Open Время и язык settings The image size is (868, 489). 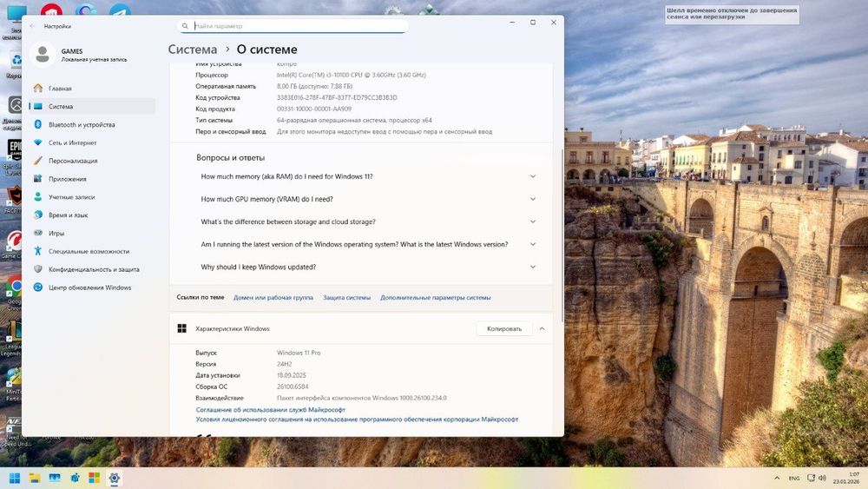[92, 215]
